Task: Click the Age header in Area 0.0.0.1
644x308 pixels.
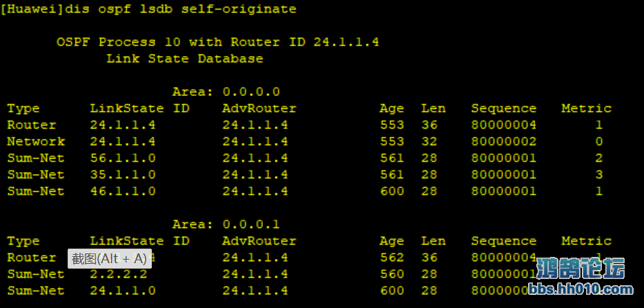Action: click(392, 242)
